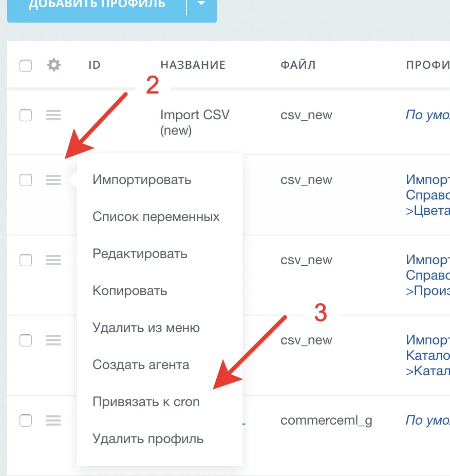Open the По умолчанию link in commerceml_g row
This screenshot has height=476, width=450.
coord(427,420)
